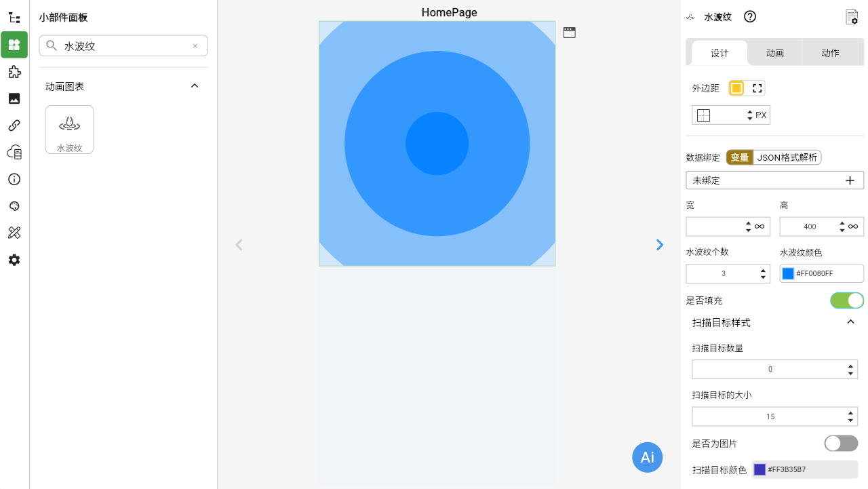
Task: Open the settings gear icon in sidebar
Action: pos(14,260)
